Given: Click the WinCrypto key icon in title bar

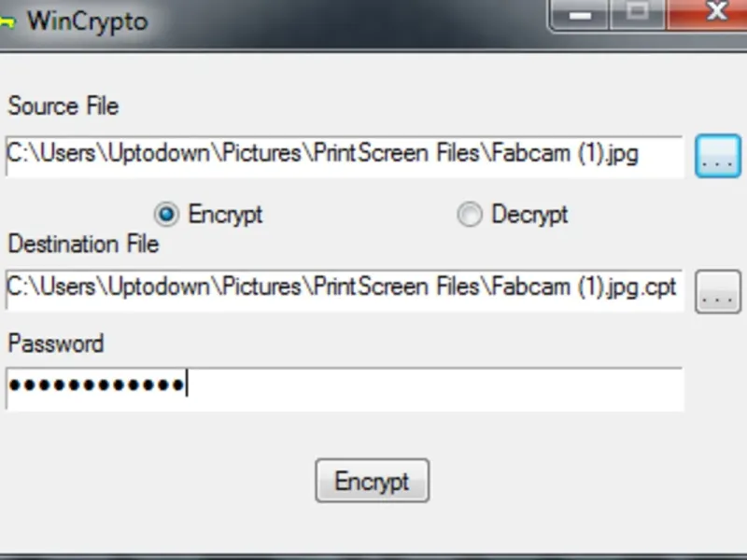Looking at the screenshot, I should pos(6,21).
